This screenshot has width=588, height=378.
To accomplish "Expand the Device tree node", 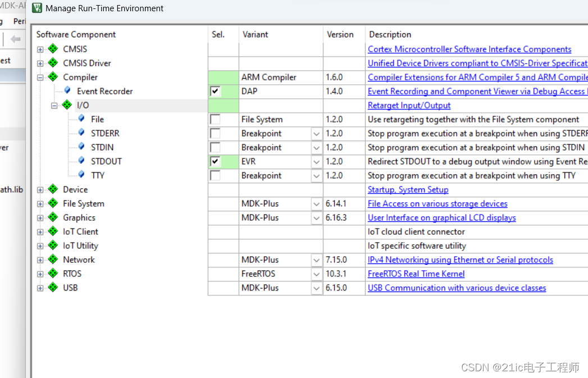I will pos(40,190).
